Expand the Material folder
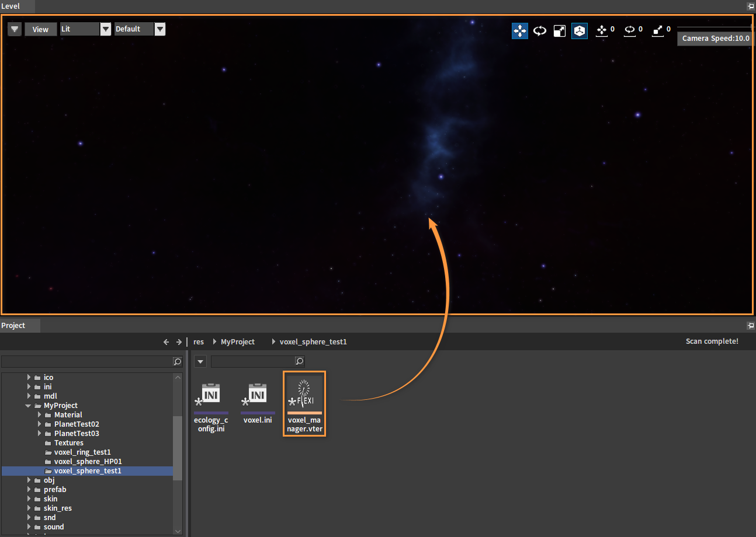Screen dimensions: 756x537 39,415
